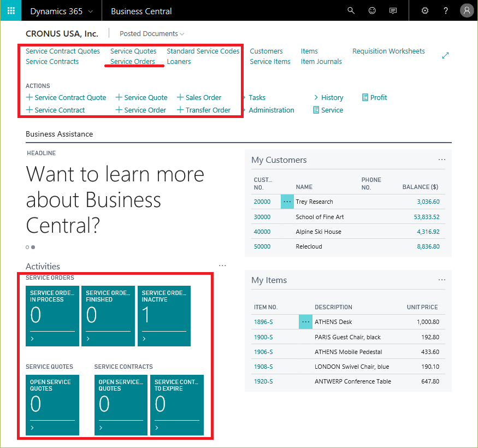The width and height of the screenshot is (478, 448).
Task: Open Activities more options ellipsis
Action: tap(222, 266)
